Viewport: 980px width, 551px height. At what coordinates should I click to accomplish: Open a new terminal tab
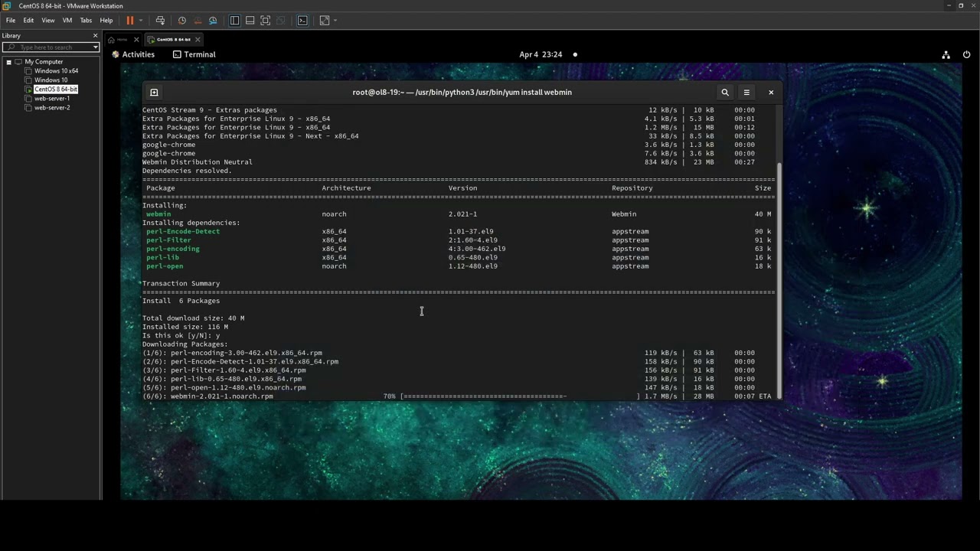(x=154, y=93)
